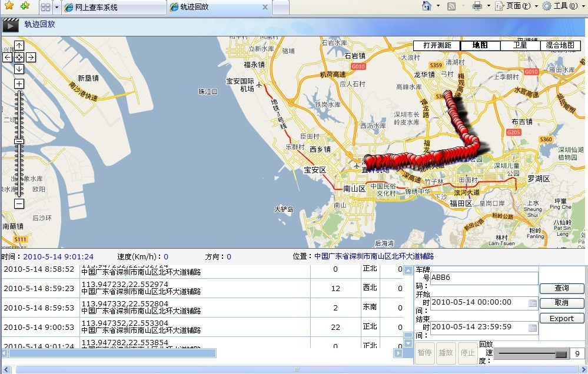
Task: Pan the map left with arrow button
Action: pyautogui.click(x=8, y=57)
